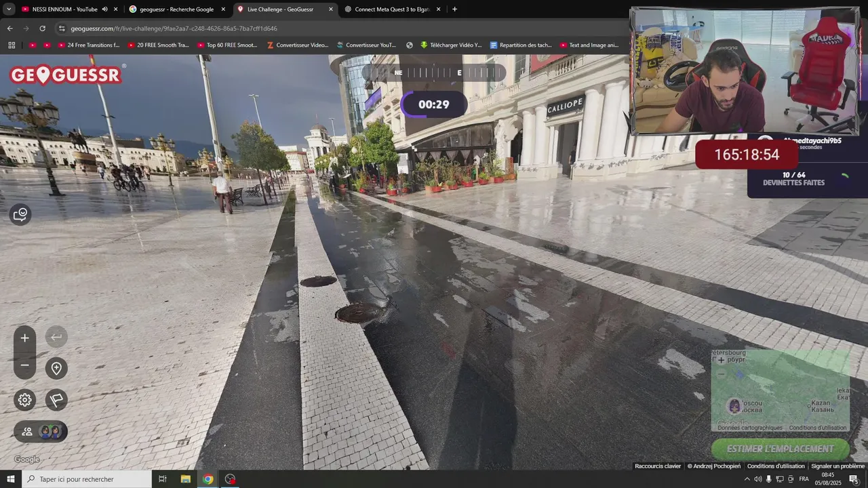868x488 pixels.
Task: Click Estimer l'emplacement guess button
Action: tap(780, 449)
